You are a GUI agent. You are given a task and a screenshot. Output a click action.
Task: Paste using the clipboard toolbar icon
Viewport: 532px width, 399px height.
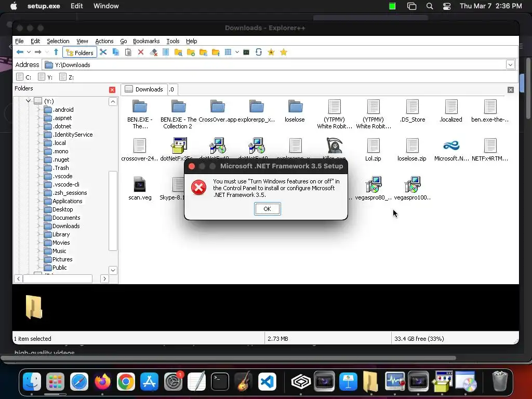[x=128, y=52]
